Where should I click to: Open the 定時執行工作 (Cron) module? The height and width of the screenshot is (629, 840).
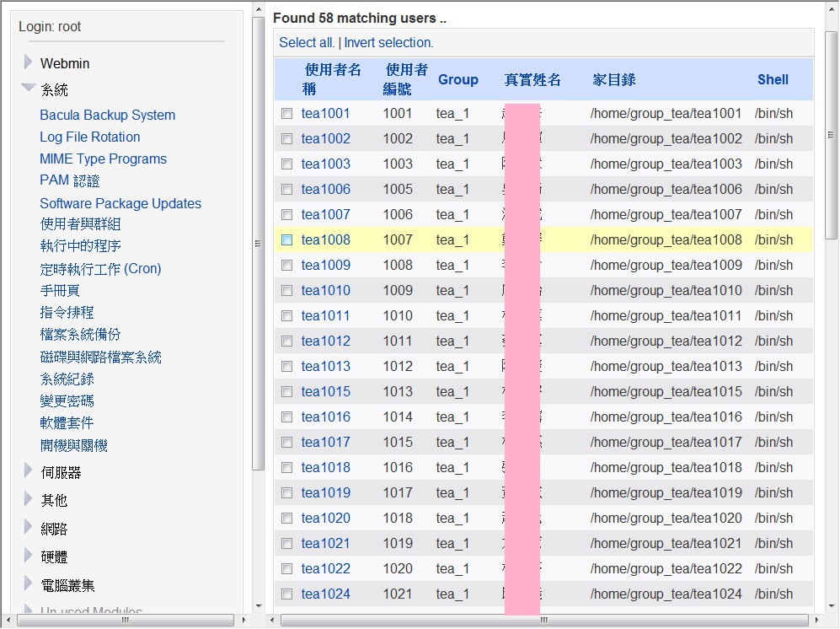pos(100,269)
